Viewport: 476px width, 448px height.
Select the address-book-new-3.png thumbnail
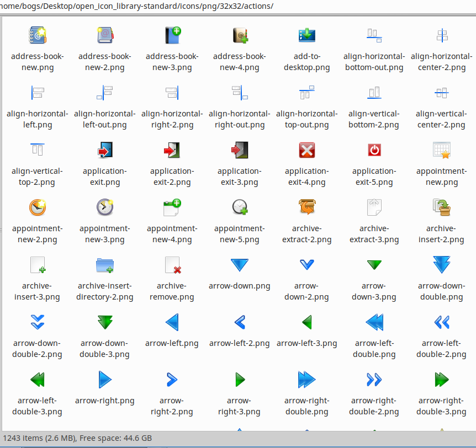172,35
